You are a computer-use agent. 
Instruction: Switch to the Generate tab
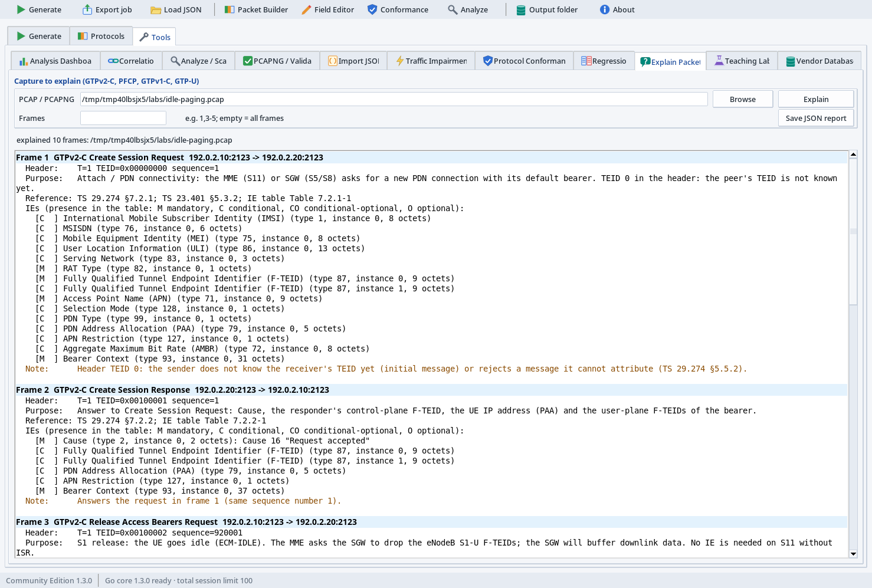(39, 36)
